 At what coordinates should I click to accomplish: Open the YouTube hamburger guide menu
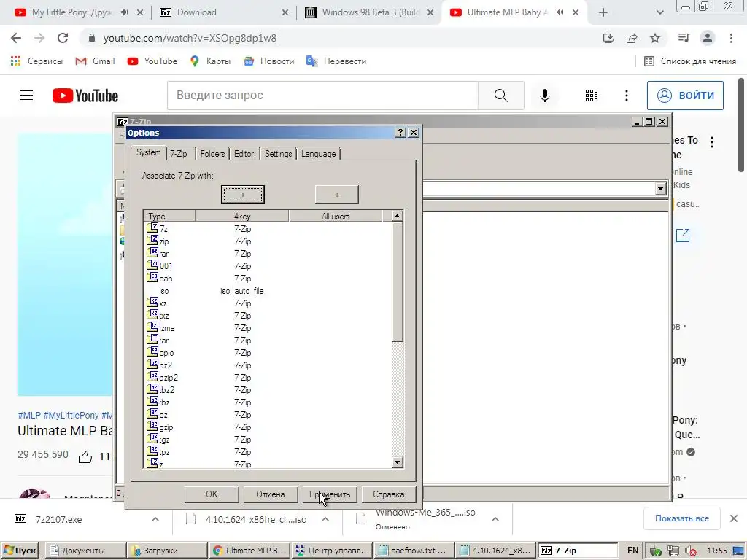26,96
